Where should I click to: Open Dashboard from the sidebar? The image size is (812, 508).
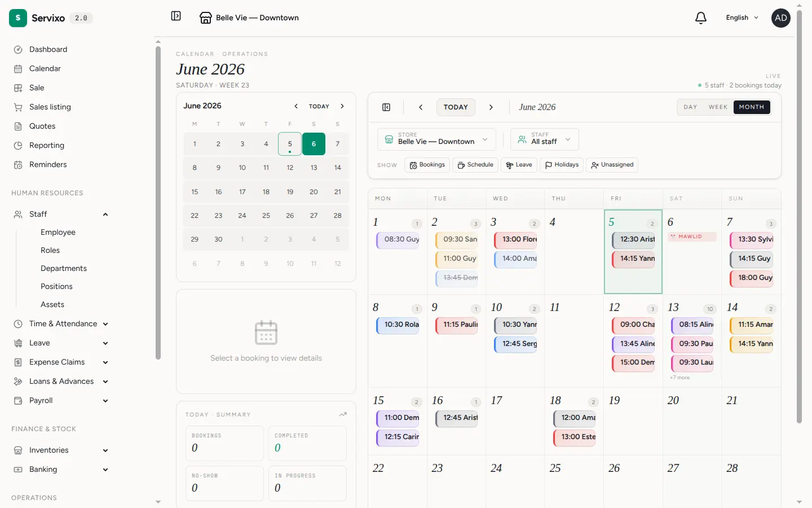tap(48, 50)
